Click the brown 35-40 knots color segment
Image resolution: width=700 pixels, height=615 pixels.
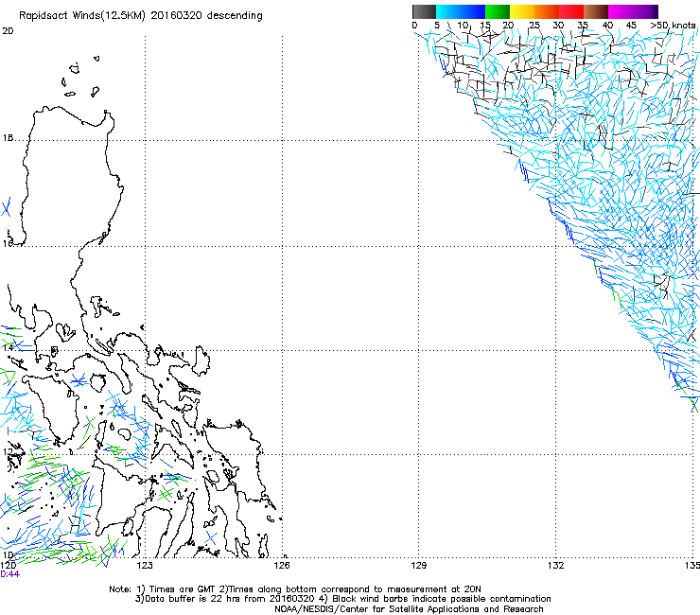(x=596, y=11)
